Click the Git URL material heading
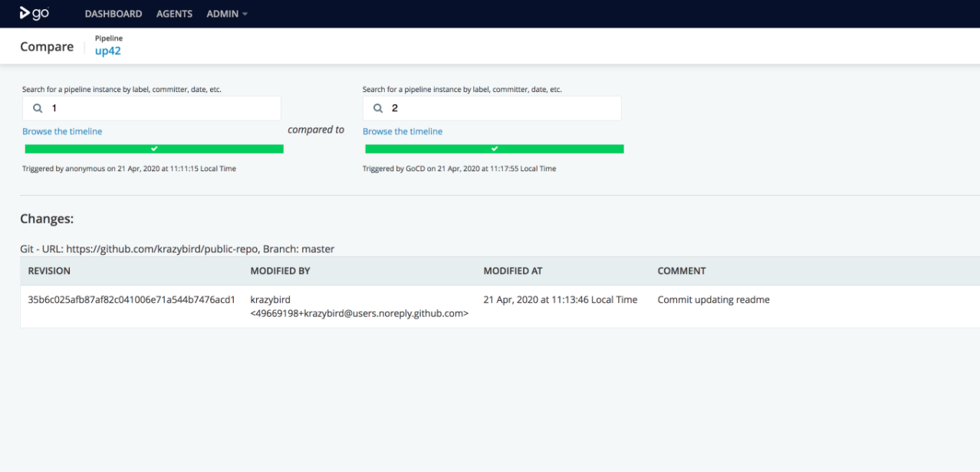The height and width of the screenshot is (472, 980). (x=177, y=249)
